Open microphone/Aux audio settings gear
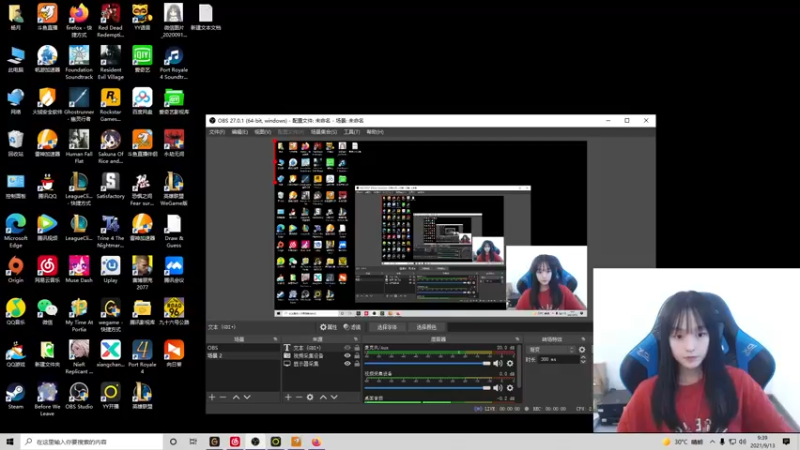The width and height of the screenshot is (800, 450). (x=510, y=363)
